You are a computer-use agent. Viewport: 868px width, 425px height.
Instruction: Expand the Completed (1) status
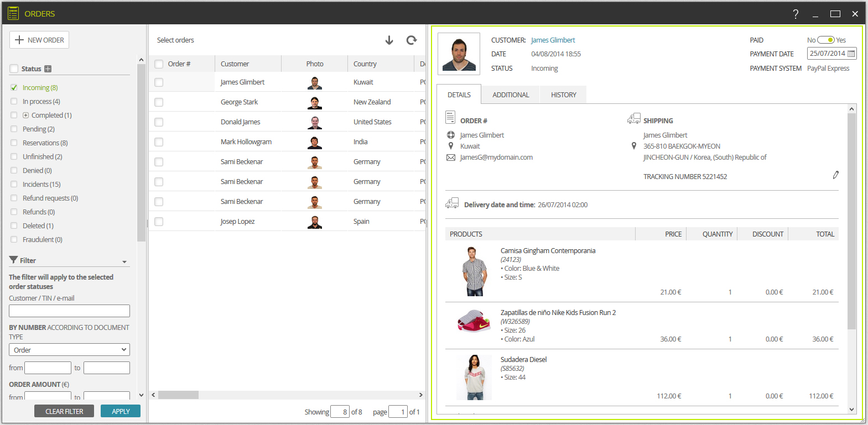point(25,115)
